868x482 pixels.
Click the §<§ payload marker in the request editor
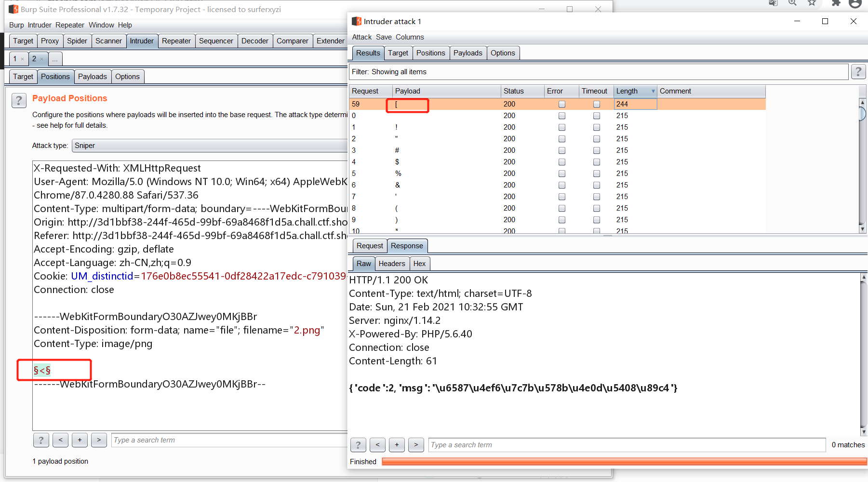pos(42,370)
